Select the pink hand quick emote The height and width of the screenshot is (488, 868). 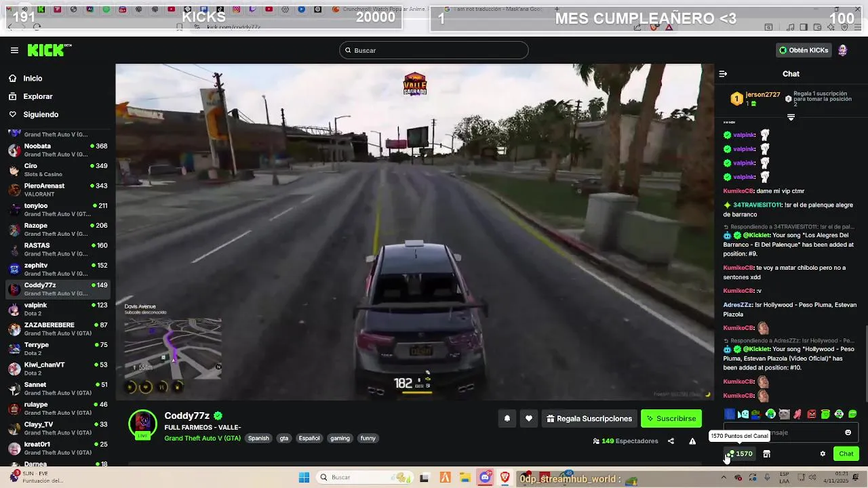tap(797, 414)
